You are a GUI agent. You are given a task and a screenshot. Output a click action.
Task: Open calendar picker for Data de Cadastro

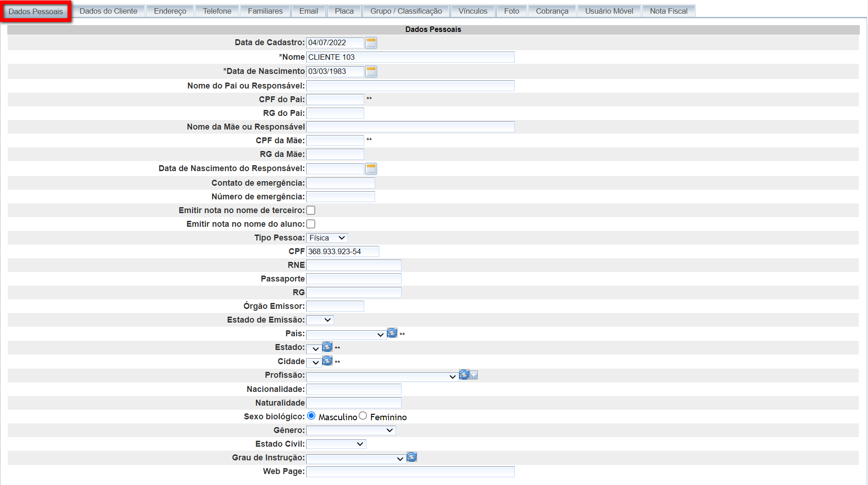tap(371, 43)
